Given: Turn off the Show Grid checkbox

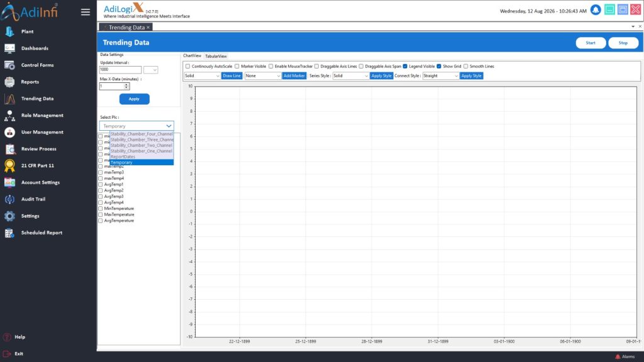Looking at the screenshot, I should (438, 67).
